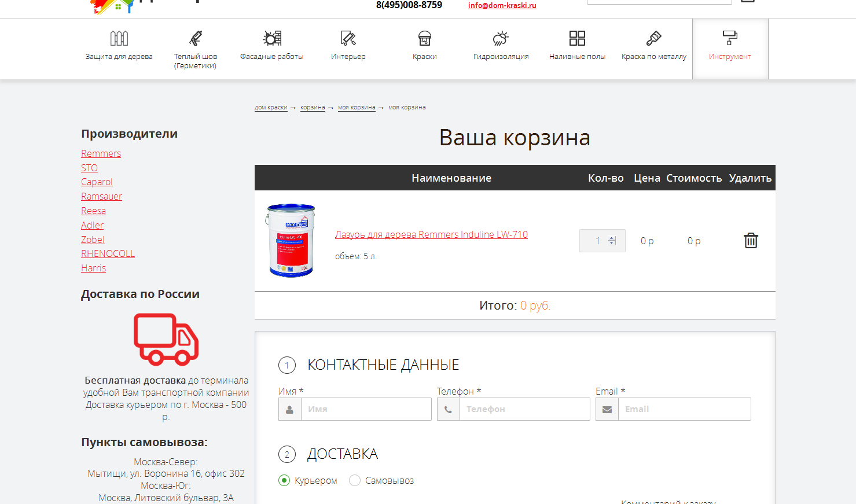
Task: Click the envelope icon beside Email field
Action: [607, 409]
